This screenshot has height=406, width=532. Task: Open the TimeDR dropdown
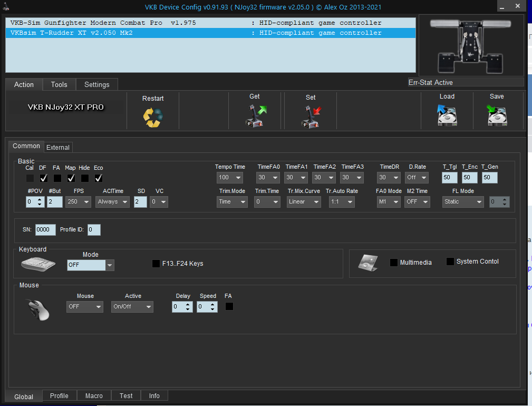pos(389,177)
